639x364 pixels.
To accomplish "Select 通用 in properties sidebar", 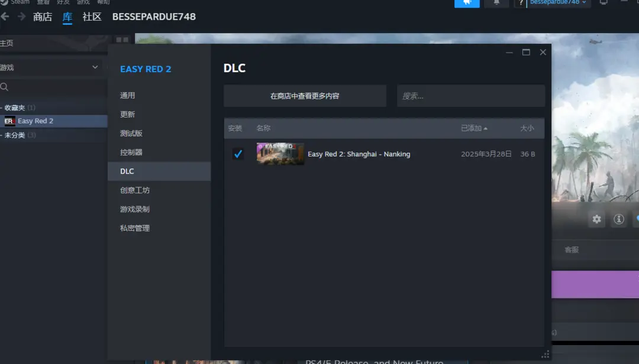I will pyautogui.click(x=159, y=95).
